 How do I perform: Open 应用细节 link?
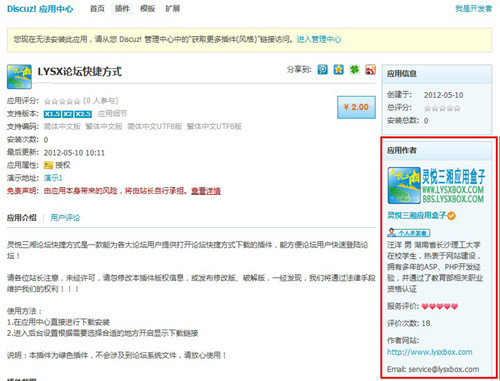click(112, 114)
